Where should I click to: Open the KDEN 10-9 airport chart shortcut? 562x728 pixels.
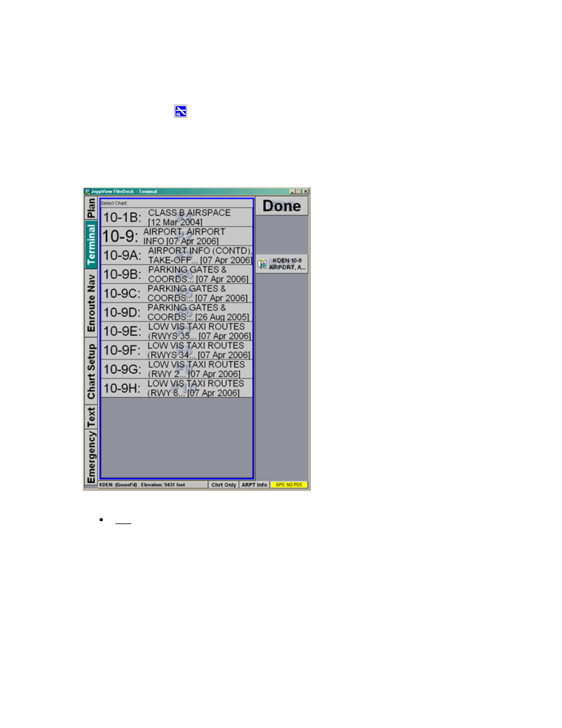(x=282, y=263)
